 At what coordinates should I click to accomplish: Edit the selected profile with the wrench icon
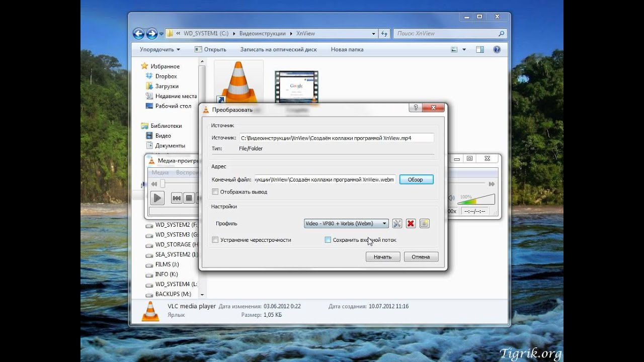click(x=397, y=224)
